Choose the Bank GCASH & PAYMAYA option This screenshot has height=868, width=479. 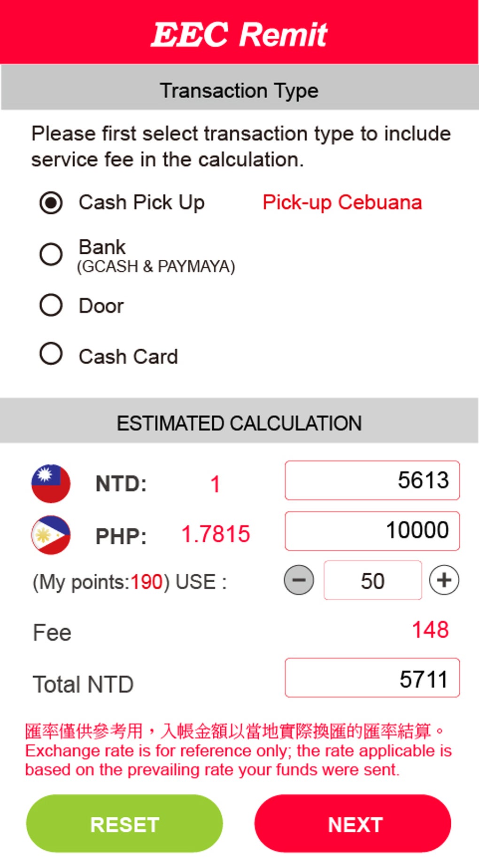[x=51, y=254]
